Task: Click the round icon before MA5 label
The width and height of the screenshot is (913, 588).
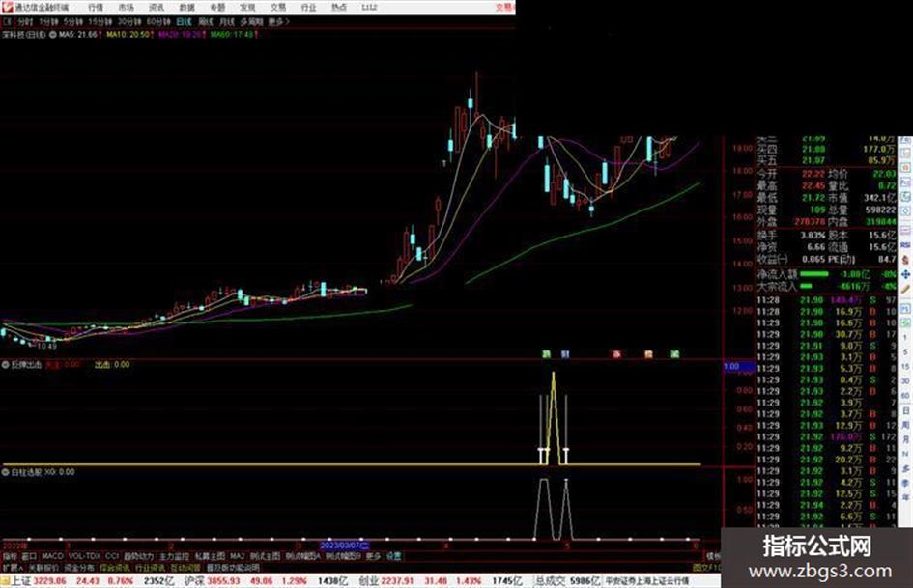Action: point(53,35)
